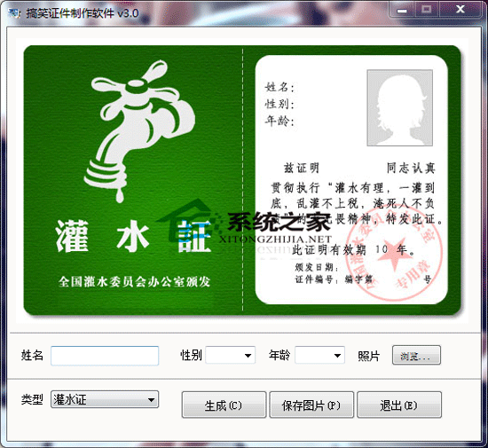Open the 年龄 age dropdown
Image resolution: width=488 pixels, height=448 pixels.
click(319, 355)
